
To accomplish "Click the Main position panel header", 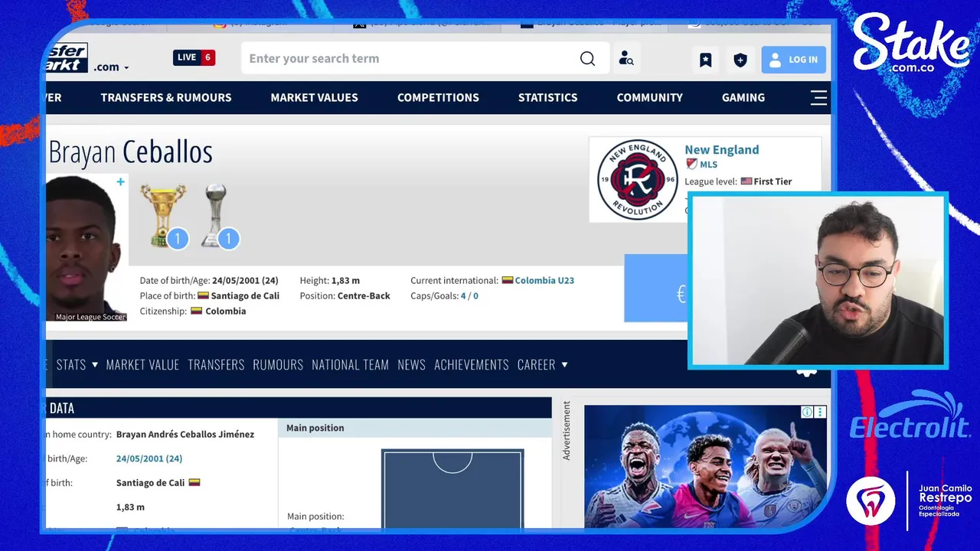I will (414, 428).
